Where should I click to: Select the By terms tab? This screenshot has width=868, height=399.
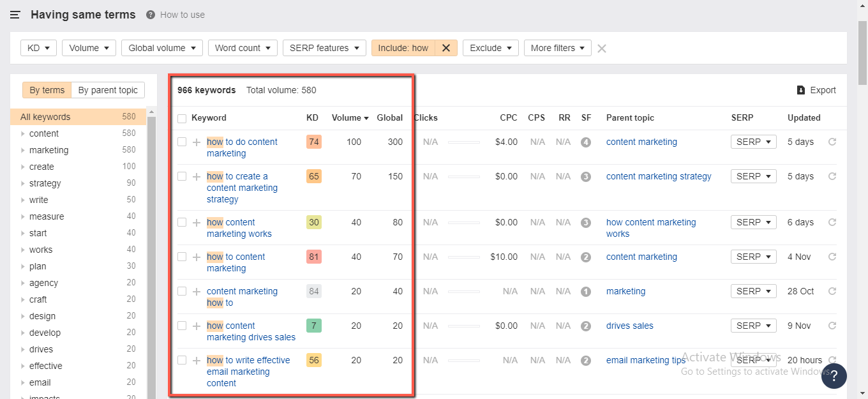point(47,90)
